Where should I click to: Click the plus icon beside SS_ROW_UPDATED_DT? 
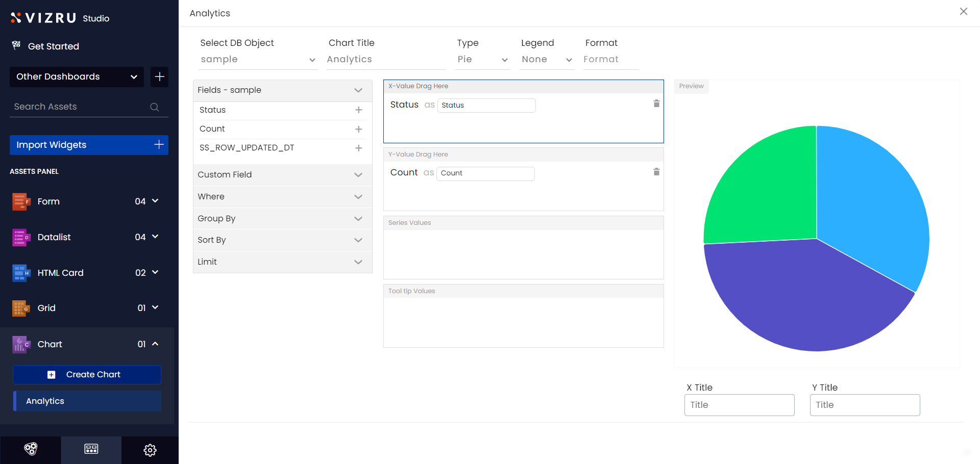pyautogui.click(x=358, y=148)
